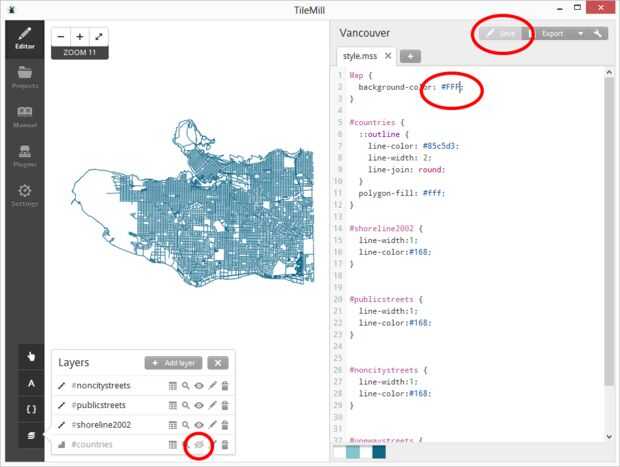Open the noncitystreets feature table

pyautogui.click(x=173, y=386)
